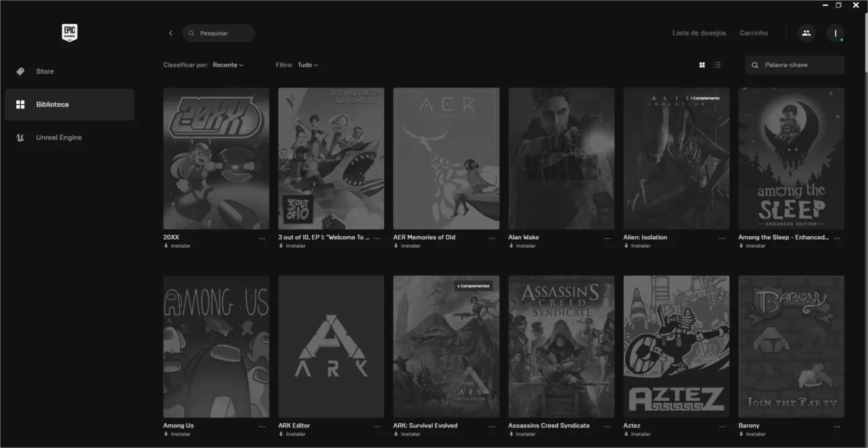Open the Carrinho link
This screenshot has width=868, height=448.
(754, 33)
